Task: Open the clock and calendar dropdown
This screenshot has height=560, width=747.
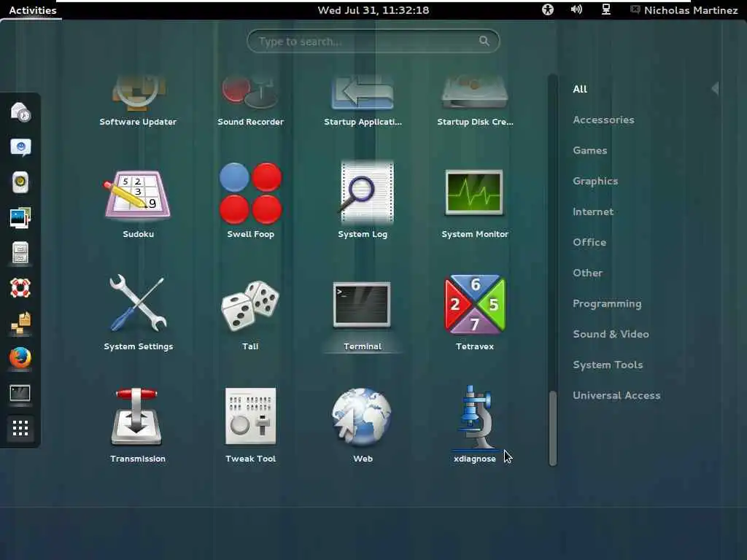Action: coord(373,10)
